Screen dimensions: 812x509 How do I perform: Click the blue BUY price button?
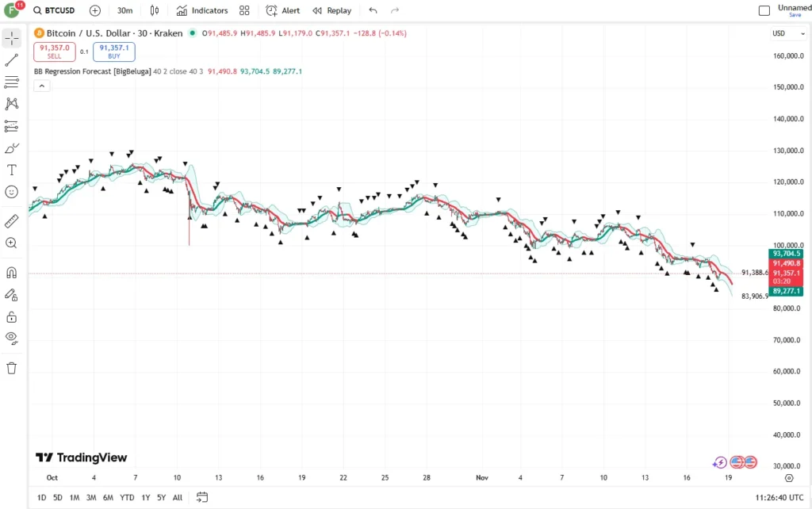(x=114, y=52)
